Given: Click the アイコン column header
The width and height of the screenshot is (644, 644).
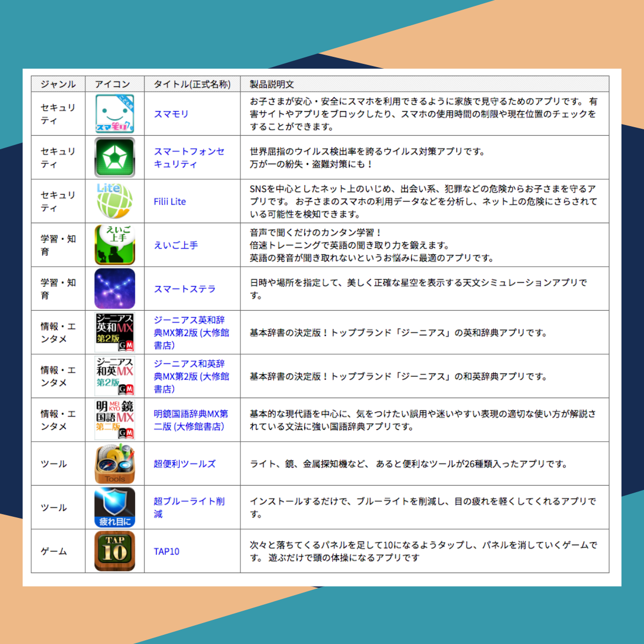Looking at the screenshot, I should 115,84.
